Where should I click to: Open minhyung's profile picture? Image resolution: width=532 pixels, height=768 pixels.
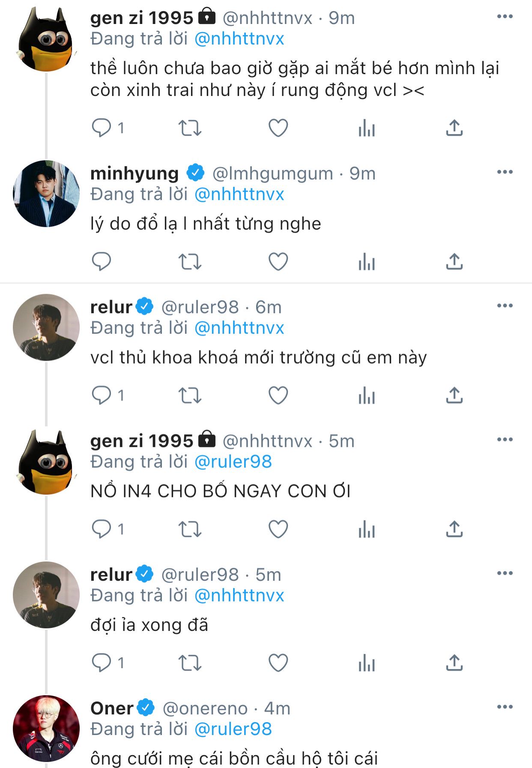(x=46, y=194)
